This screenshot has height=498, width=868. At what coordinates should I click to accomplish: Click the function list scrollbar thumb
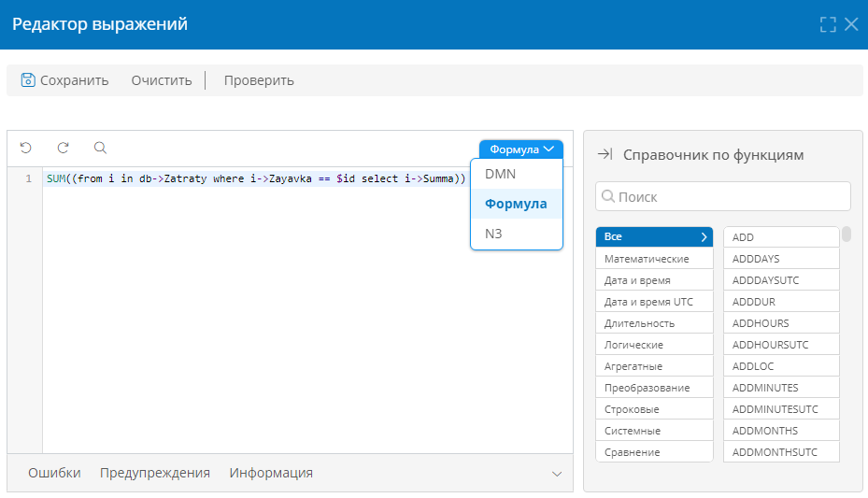point(847,235)
